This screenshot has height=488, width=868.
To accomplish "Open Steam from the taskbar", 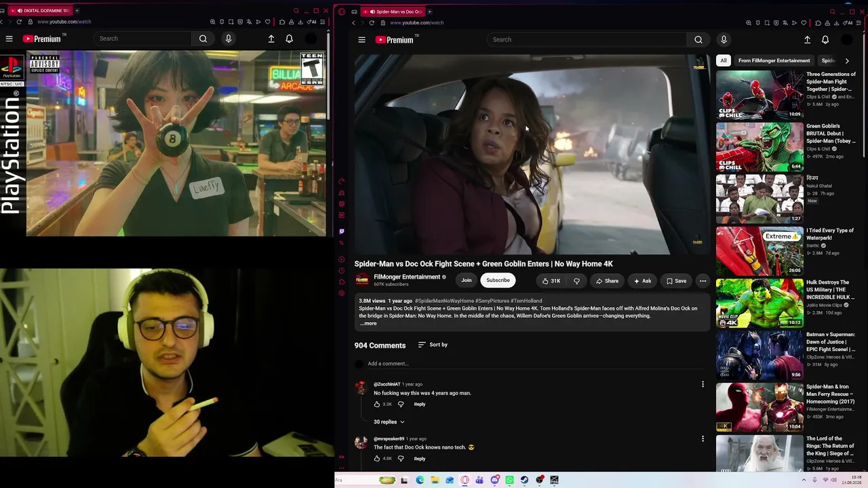I will (x=524, y=480).
